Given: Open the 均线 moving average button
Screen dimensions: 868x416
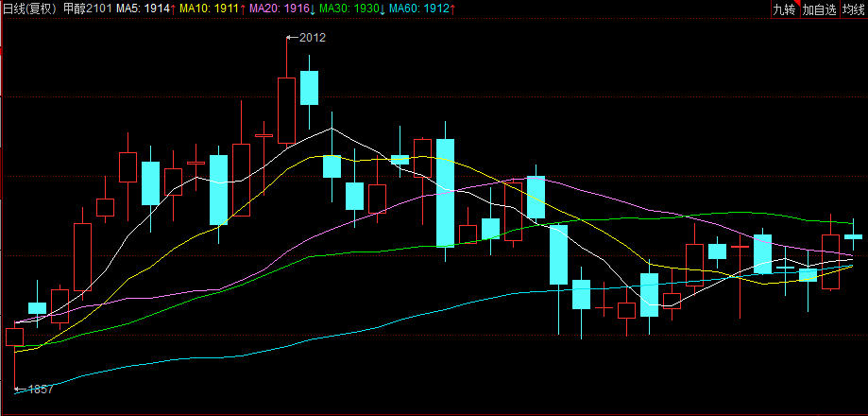Looking at the screenshot, I should click(x=854, y=9).
